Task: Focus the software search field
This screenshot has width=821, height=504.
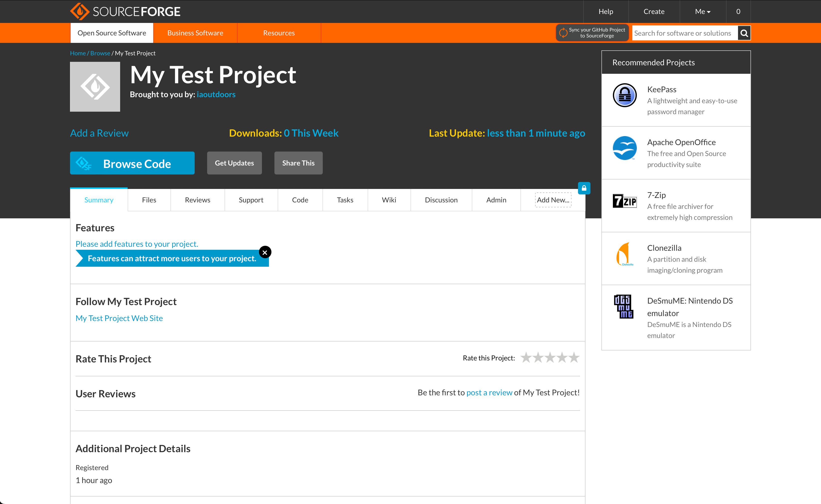Action: [684, 33]
